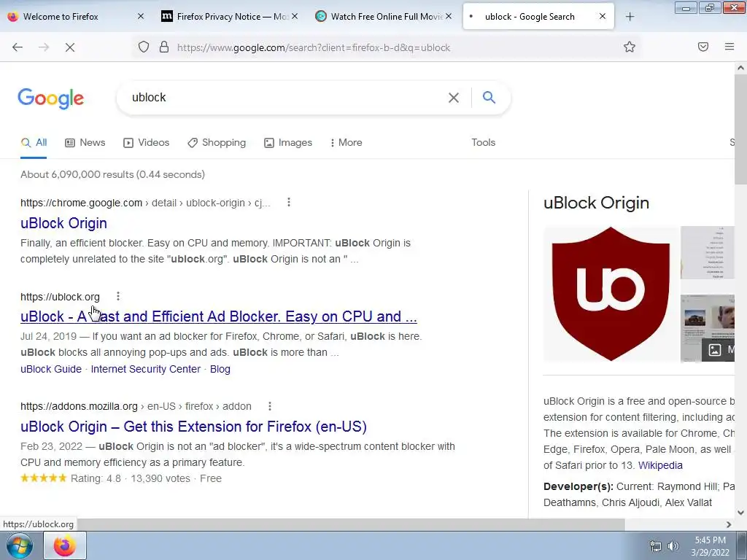
Task: Expand the More search filters menu
Action: [346, 142]
